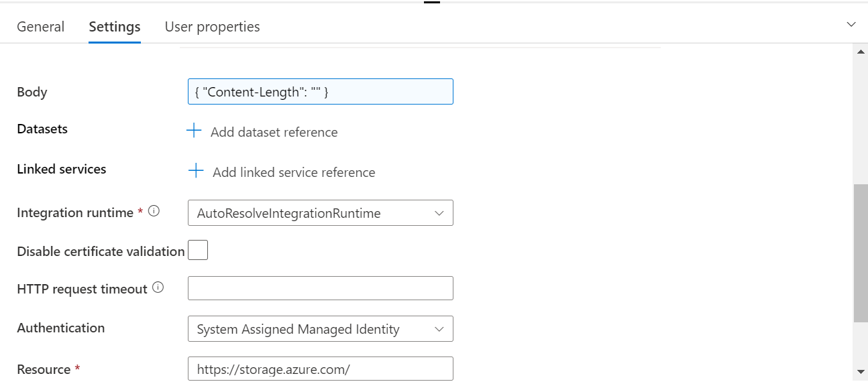
Task: Open the Authentication dropdown
Action: point(439,328)
